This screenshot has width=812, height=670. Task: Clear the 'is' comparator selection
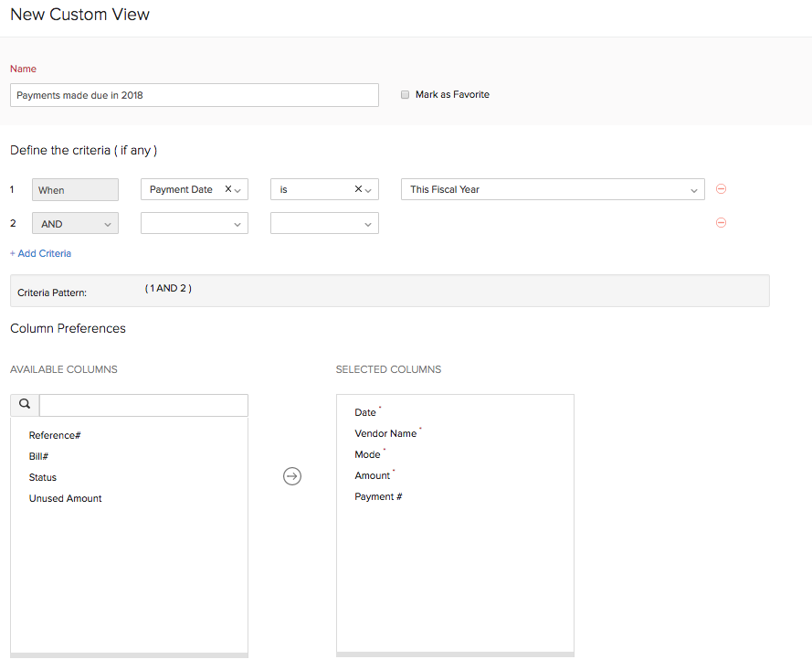358,189
